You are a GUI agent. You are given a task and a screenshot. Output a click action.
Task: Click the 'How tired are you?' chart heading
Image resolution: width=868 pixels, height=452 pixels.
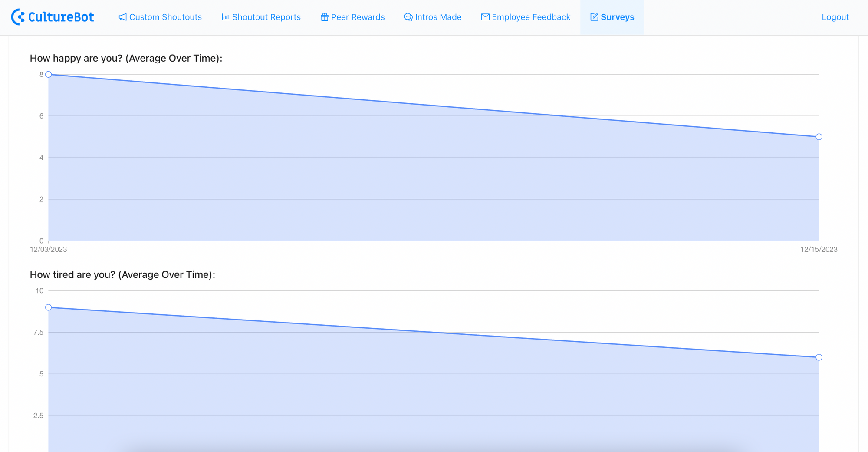122,274
